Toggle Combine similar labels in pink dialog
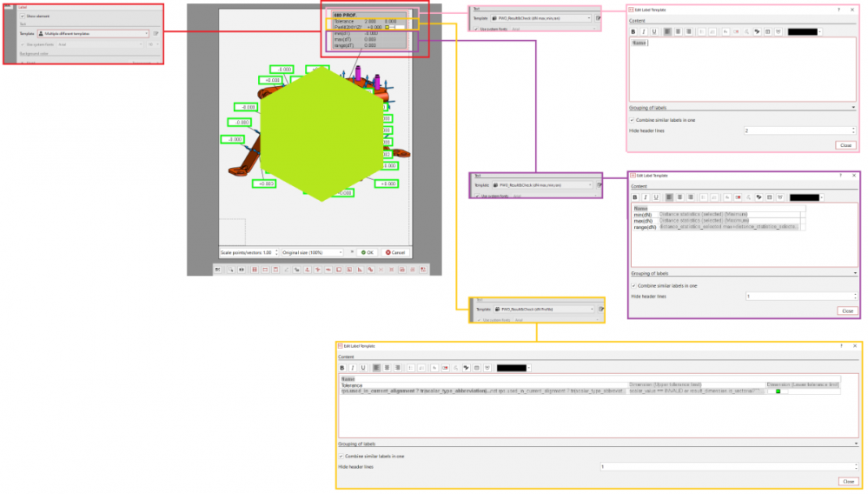 (x=632, y=119)
